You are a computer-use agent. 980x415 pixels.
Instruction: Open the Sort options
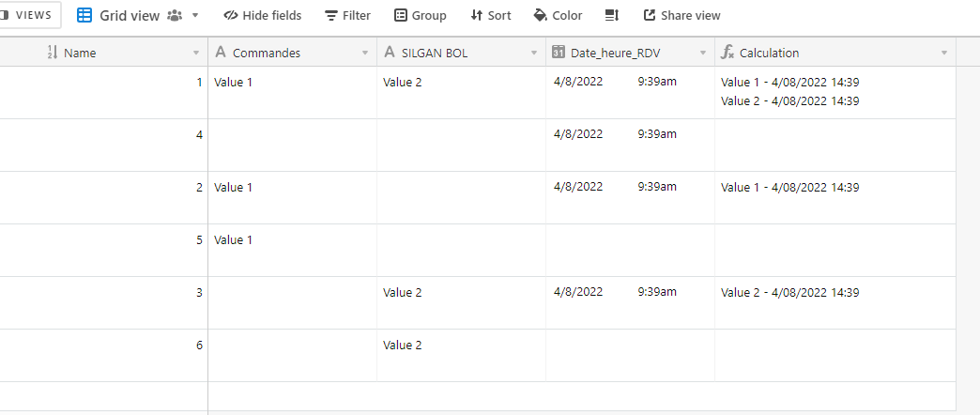(x=491, y=16)
